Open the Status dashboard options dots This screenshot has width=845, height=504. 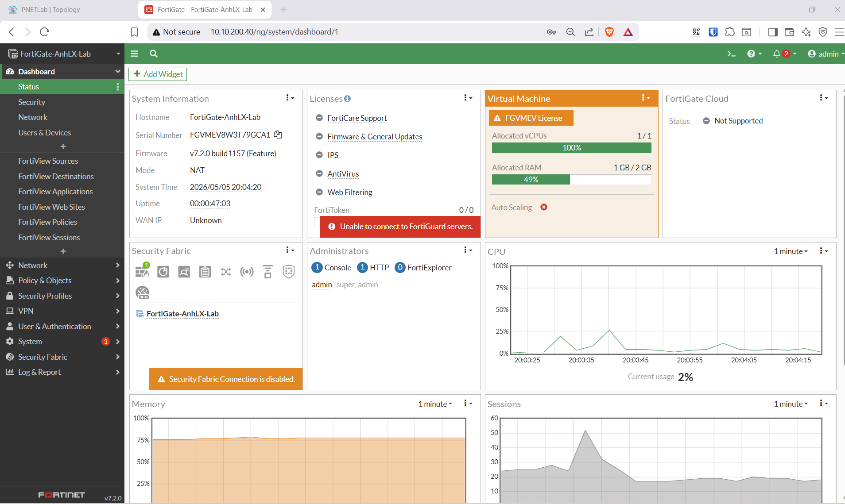[x=118, y=87]
